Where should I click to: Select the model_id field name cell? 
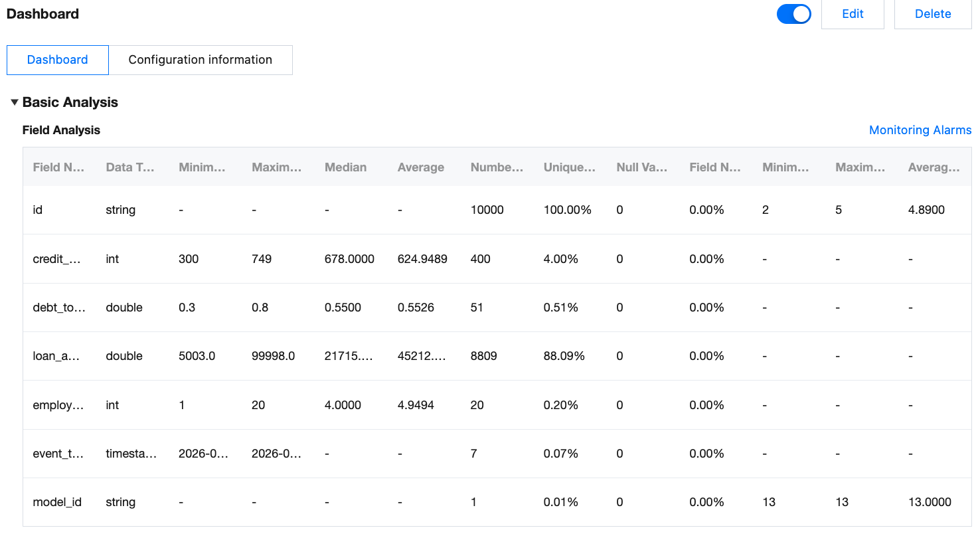pos(56,502)
